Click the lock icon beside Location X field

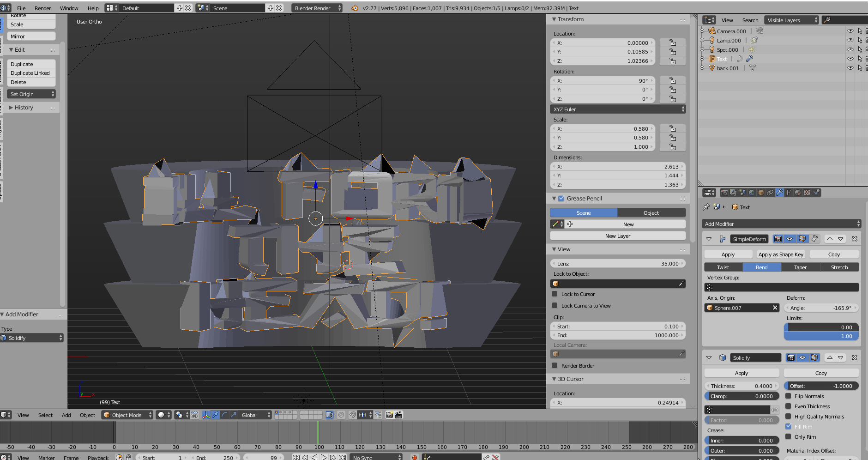point(673,42)
